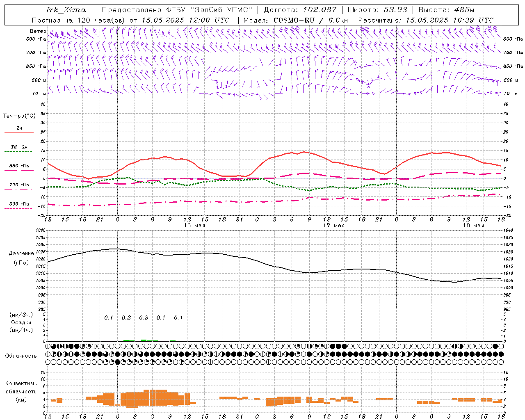The image size is (525, 420).
Task: Click the Широта: 53.93 value
Action: coord(377,10)
